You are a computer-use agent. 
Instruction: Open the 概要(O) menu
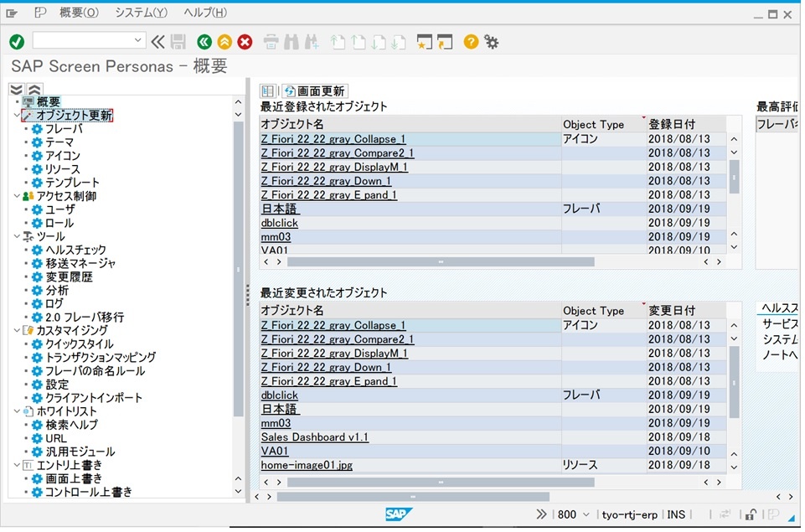click(79, 13)
